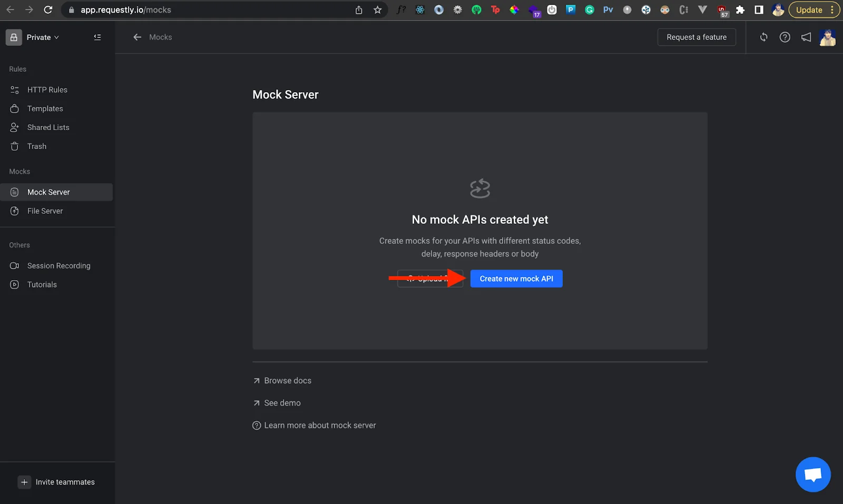
Task: Click the sync refresh icon in header
Action: point(763,37)
